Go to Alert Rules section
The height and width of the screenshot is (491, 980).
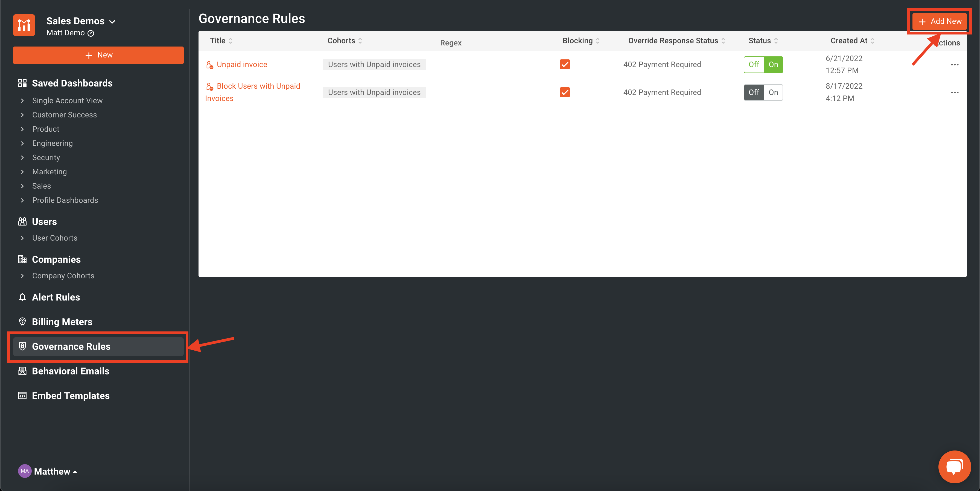(56, 297)
